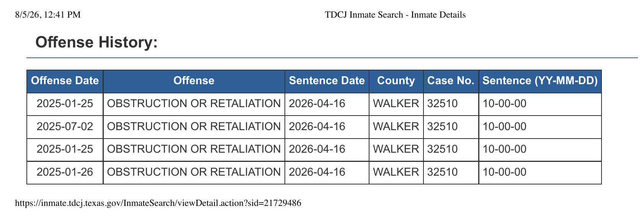Screen dimensions: 644x217
Task: Select the 2025-01-26 offense date cell
Action: pyautogui.click(x=65, y=172)
